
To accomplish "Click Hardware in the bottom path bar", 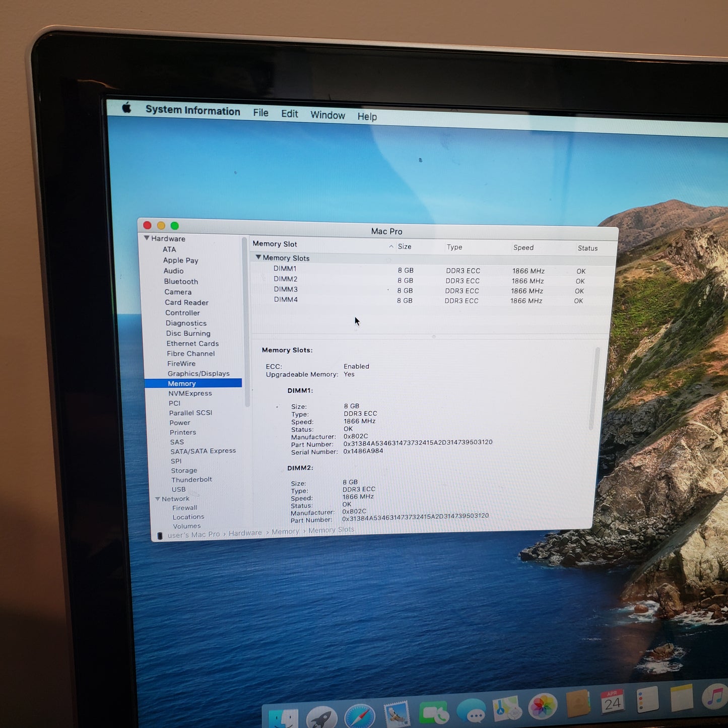I will click(245, 533).
